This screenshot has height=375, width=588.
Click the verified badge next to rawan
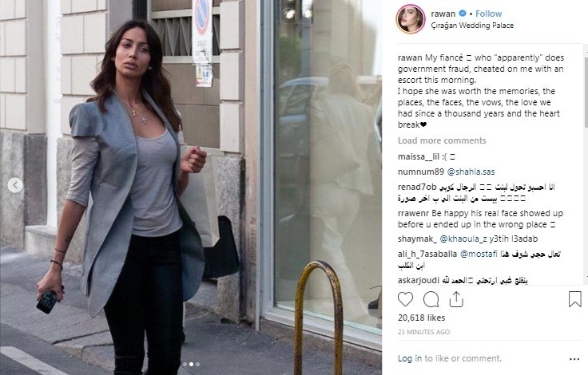click(x=463, y=14)
